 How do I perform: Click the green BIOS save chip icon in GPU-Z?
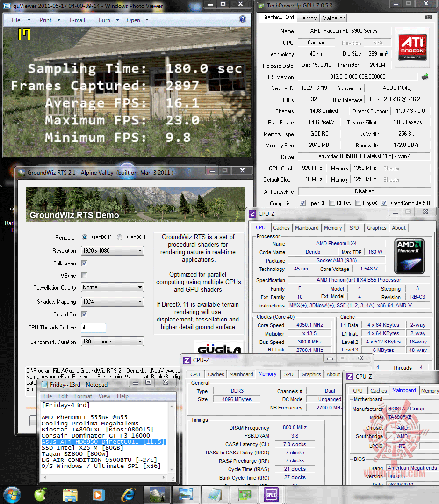point(425,76)
